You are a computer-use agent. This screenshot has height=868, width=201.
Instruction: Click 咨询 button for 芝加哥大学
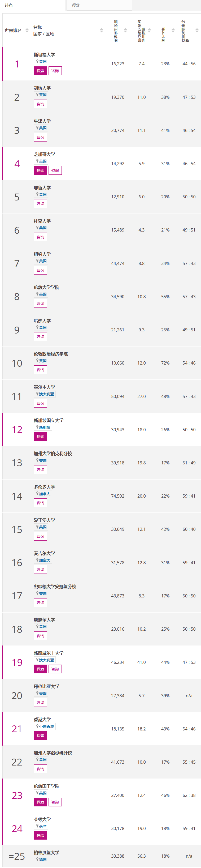point(55,170)
